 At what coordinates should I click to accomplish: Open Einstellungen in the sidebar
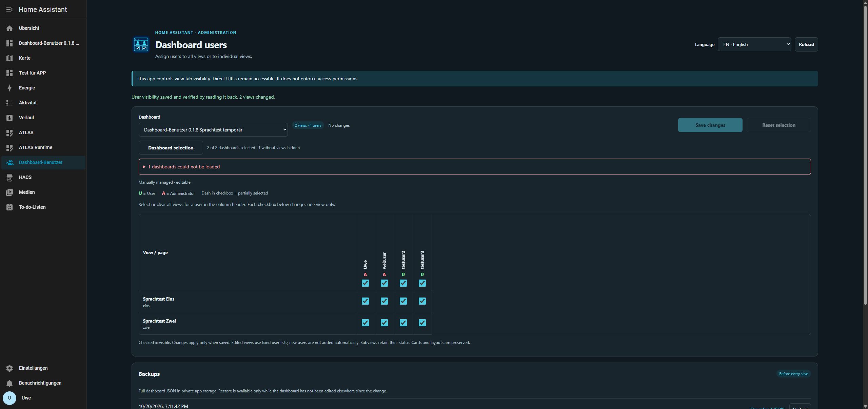tap(43, 368)
